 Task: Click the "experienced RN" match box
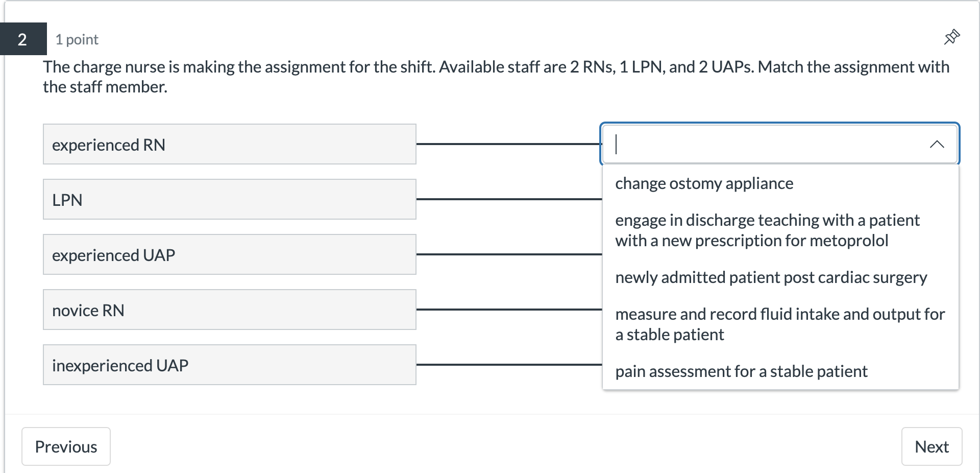click(229, 144)
